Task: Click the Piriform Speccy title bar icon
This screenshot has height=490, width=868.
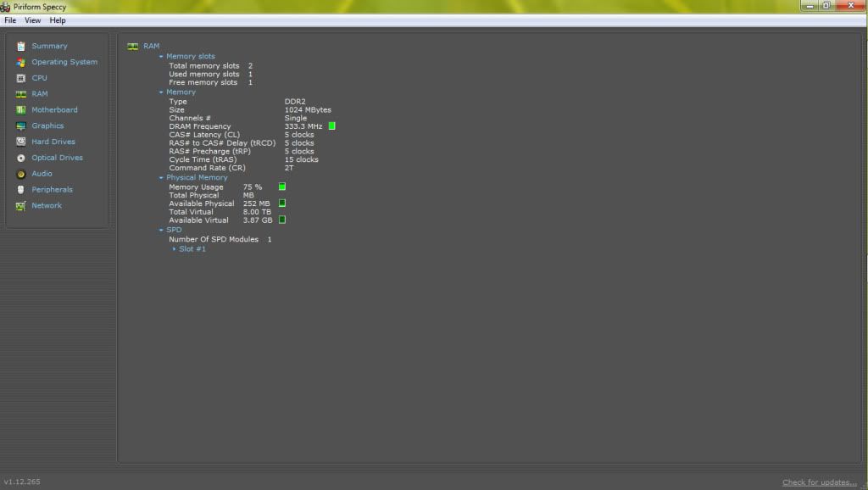Action: [x=5, y=7]
